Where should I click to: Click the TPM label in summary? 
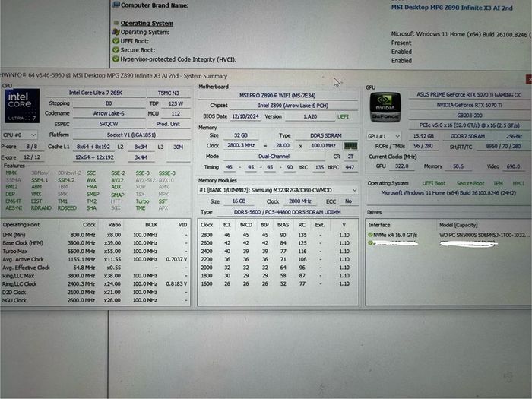click(x=498, y=183)
